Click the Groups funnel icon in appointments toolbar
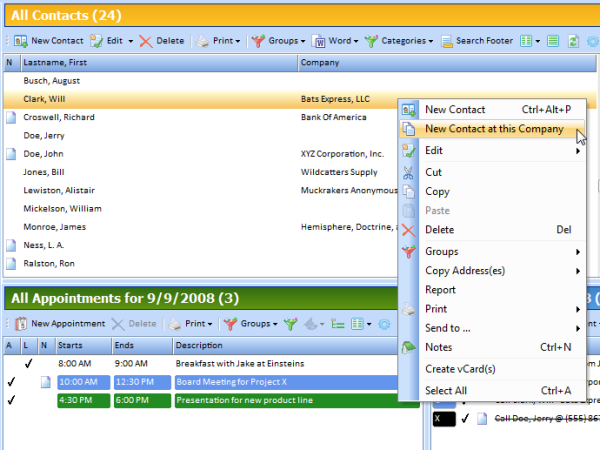Viewport: 600px width, 450px height. (x=230, y=324)
